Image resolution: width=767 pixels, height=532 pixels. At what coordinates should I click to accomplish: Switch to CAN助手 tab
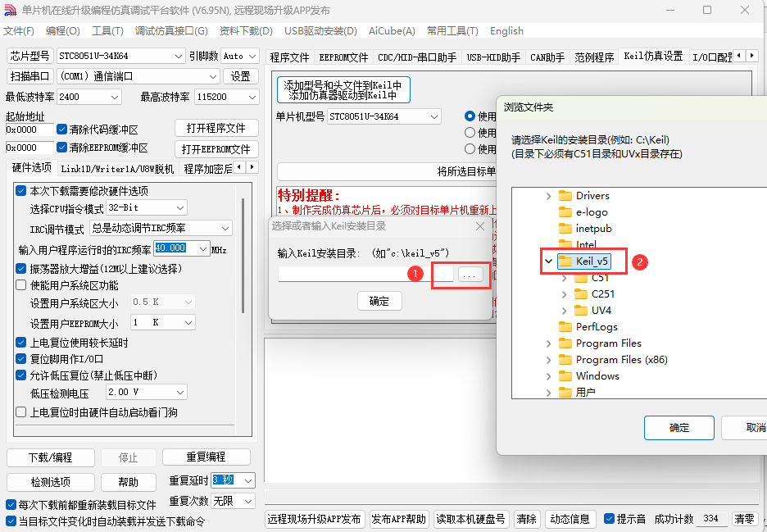point(547,57)
